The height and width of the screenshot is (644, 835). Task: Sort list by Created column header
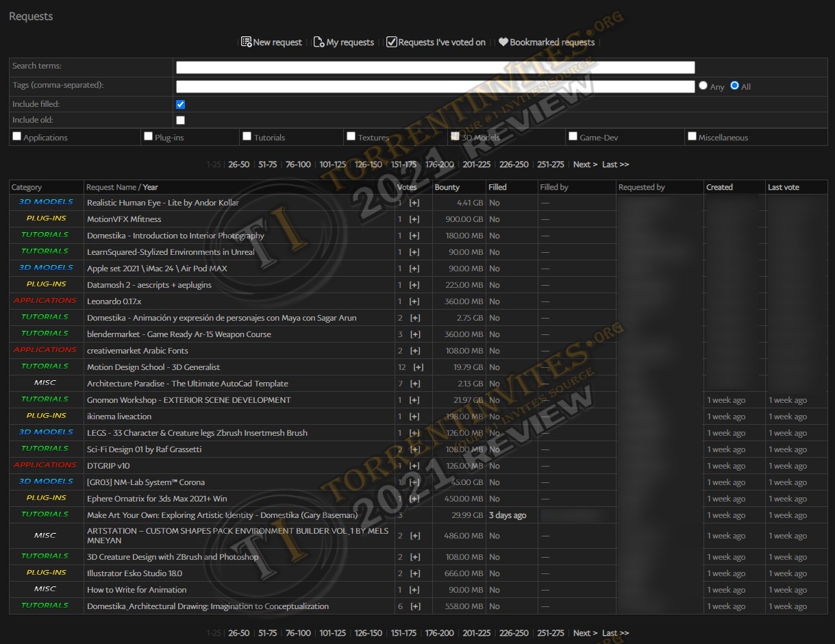click(719, 187)
